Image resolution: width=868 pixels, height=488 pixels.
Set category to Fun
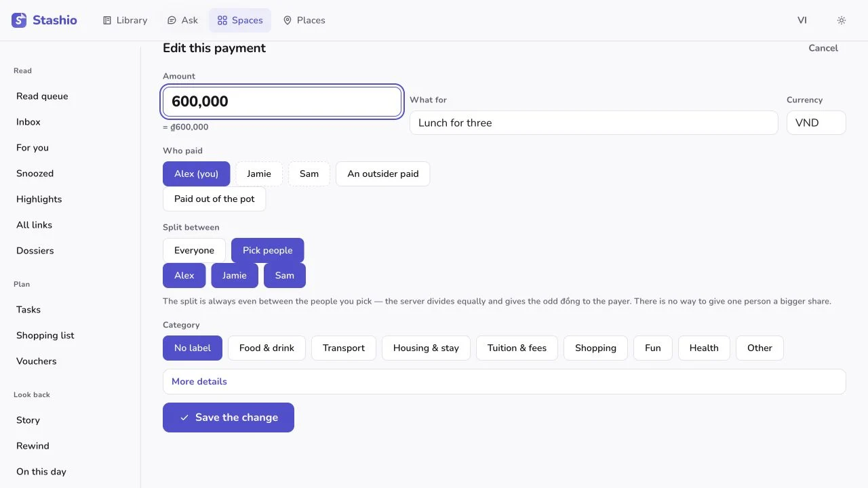pos(653,348)
